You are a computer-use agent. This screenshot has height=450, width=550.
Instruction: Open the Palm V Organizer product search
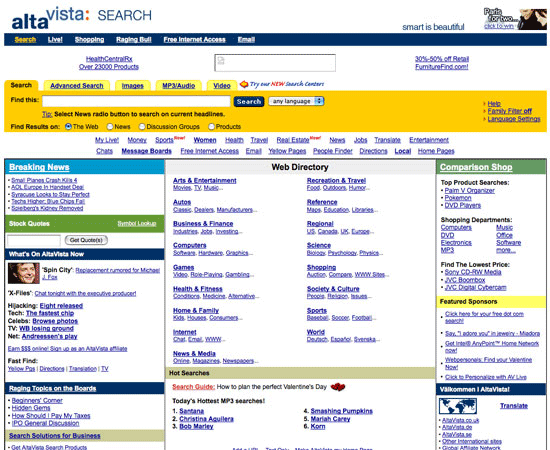click(x=470, y=190)
